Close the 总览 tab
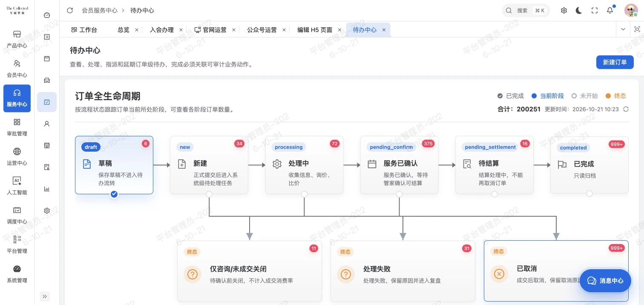Viewport: 644px width, 305px height. click(x=137, y=30)
